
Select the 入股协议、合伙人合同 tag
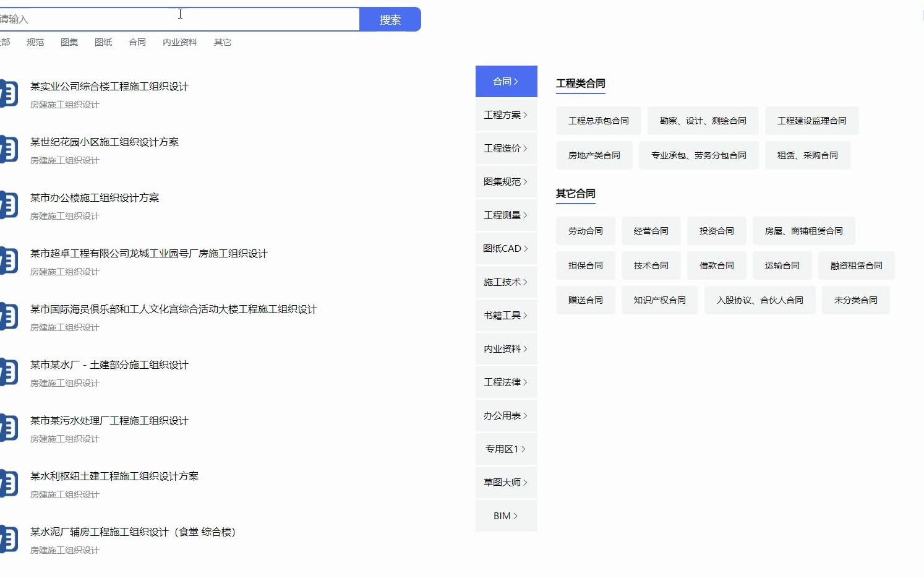click(760, 300)
